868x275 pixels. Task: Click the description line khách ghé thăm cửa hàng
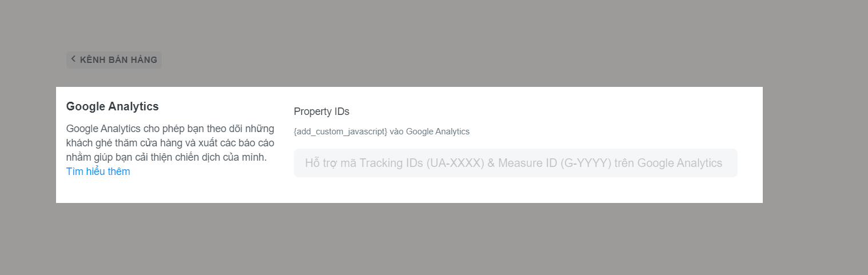[x=170, y=142]
